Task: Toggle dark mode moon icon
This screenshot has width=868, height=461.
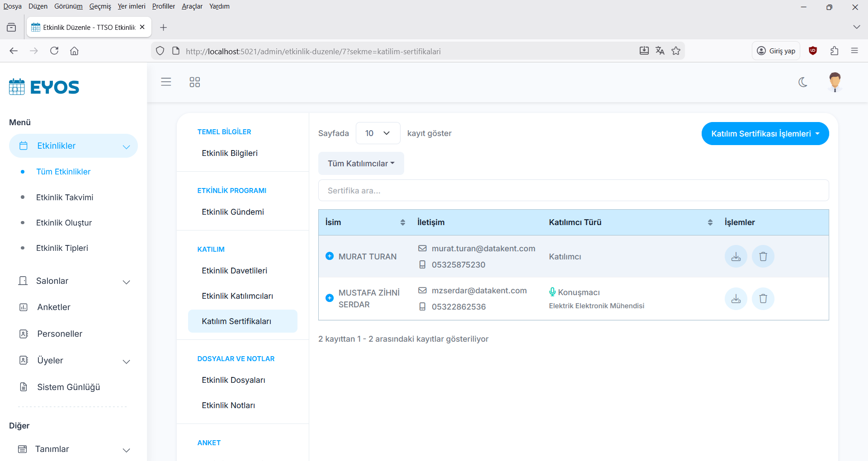Action: coord(803,82)
